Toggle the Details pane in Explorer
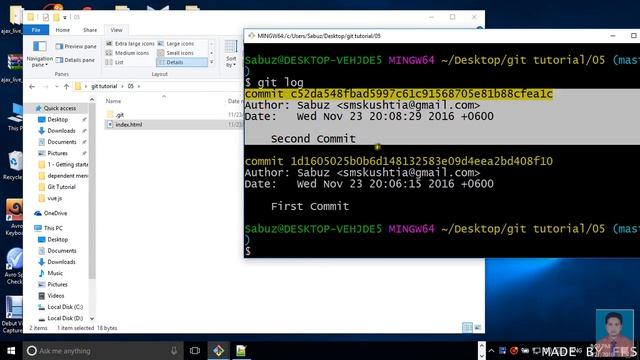This screenshot has height=360, width=640. tap(76, 60)
